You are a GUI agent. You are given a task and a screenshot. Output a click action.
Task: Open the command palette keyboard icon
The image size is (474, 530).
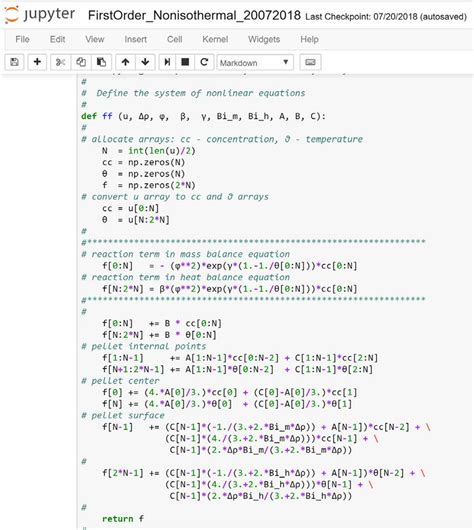point(310,62)
